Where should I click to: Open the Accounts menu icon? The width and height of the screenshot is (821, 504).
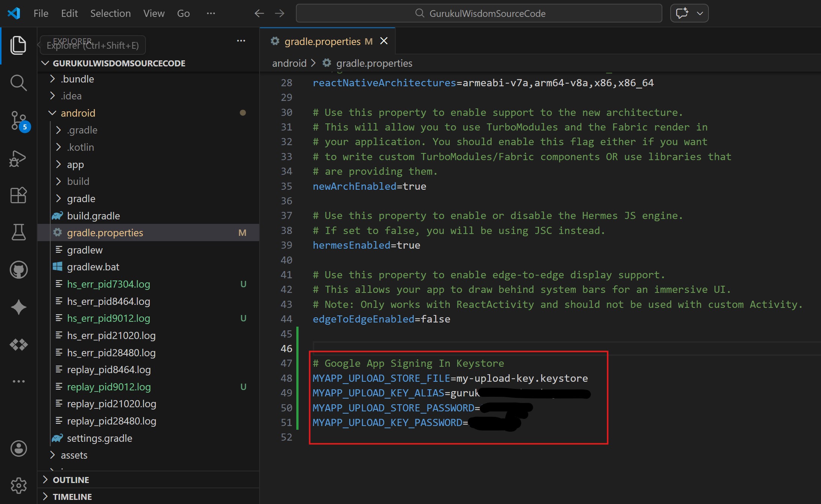click(x=18, y=448)
